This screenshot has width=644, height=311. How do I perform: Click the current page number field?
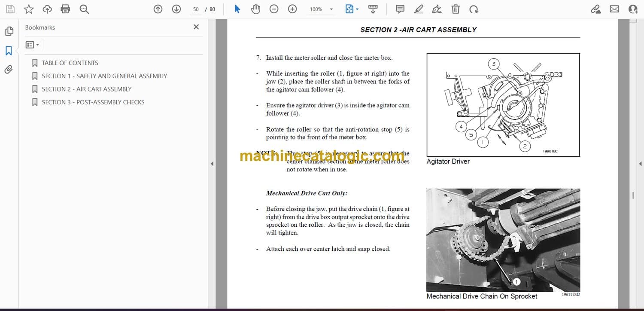tap(196, 9)
